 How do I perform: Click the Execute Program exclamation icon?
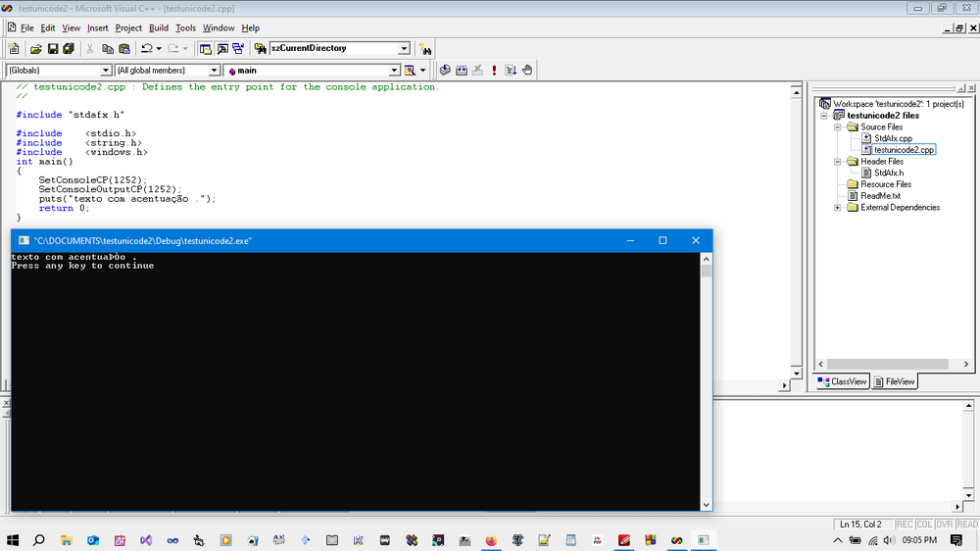point(494,70)
